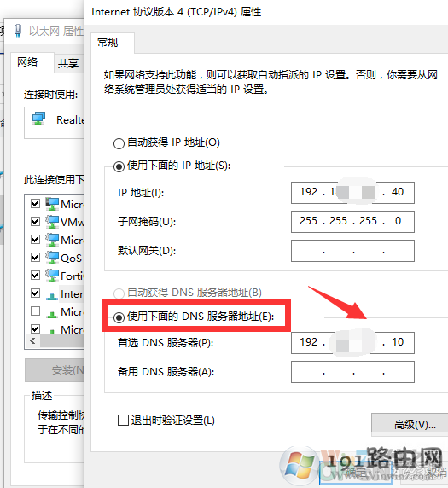
Task: Select the last Micr protocol item icon
Action: point(52,332)
